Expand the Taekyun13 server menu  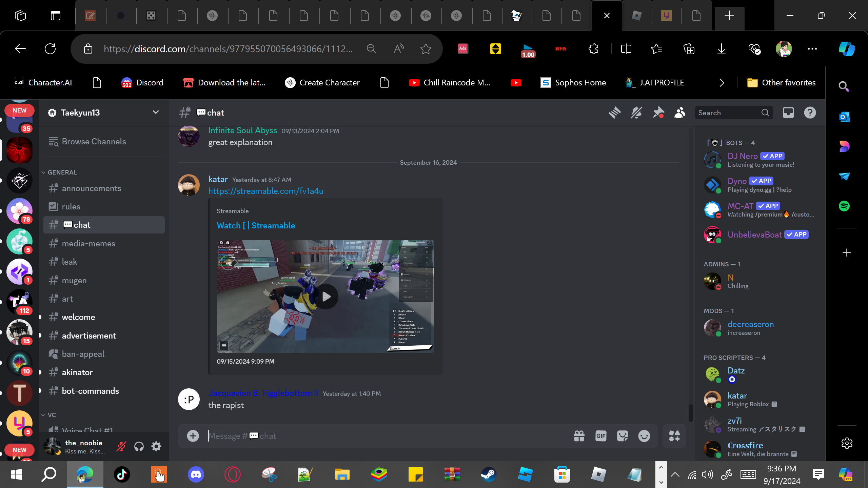156,113
